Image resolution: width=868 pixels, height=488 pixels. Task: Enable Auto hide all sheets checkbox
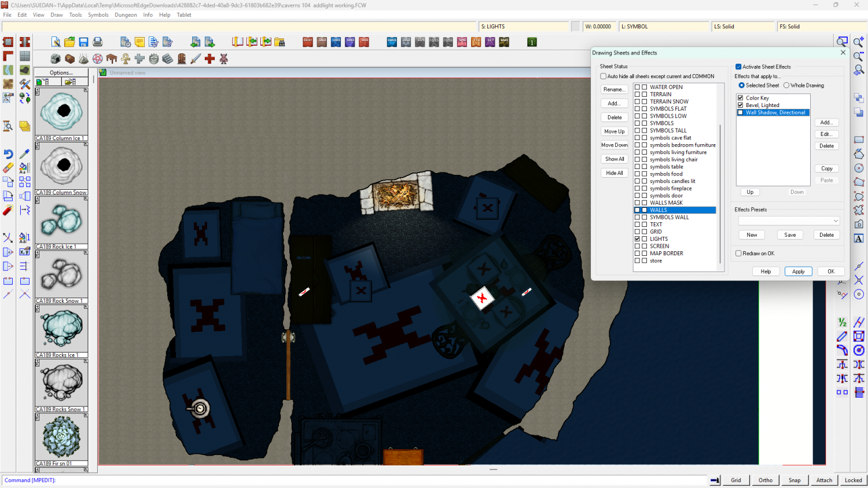(x=604, y=76)
